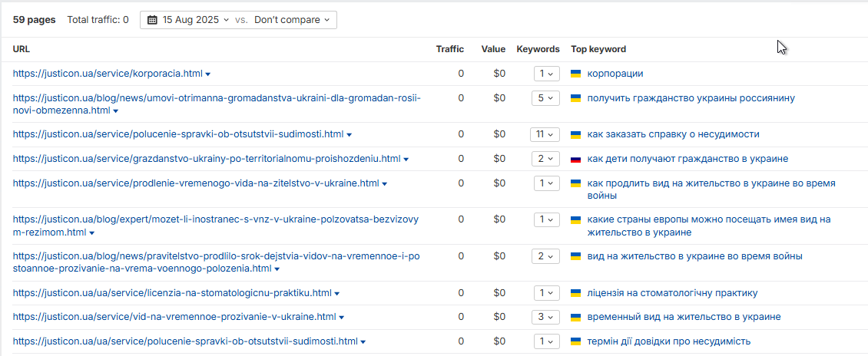This screenshot has height=356, width=868.
Task: Click the Russian flag icon
Action: tap(575, 160)
